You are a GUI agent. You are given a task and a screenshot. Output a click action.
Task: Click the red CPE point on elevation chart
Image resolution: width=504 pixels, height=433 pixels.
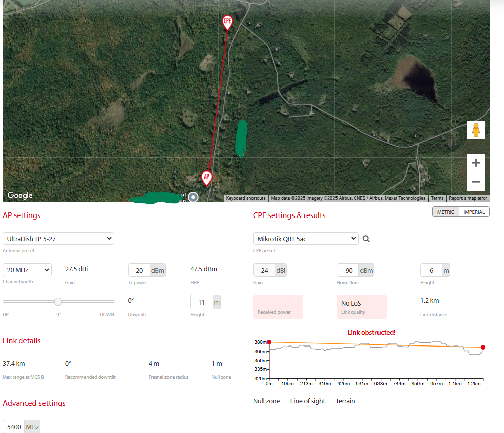coord(483,347)
